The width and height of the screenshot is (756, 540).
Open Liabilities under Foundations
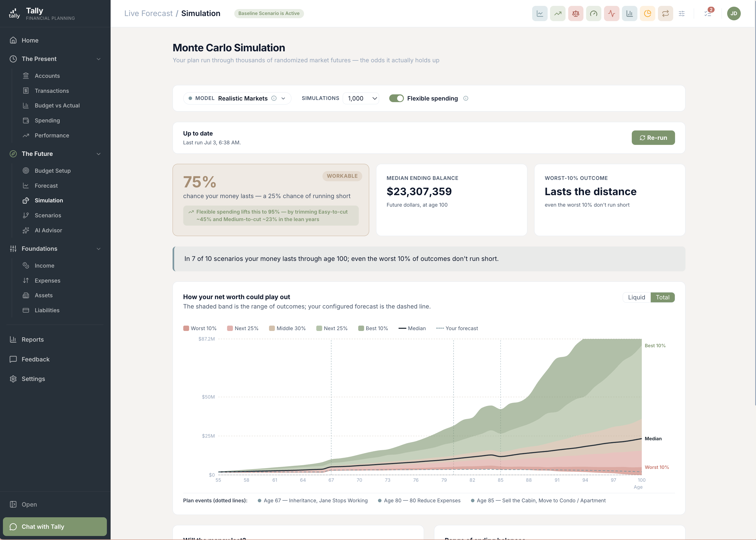pyautogui.click(x=47, y=310)
